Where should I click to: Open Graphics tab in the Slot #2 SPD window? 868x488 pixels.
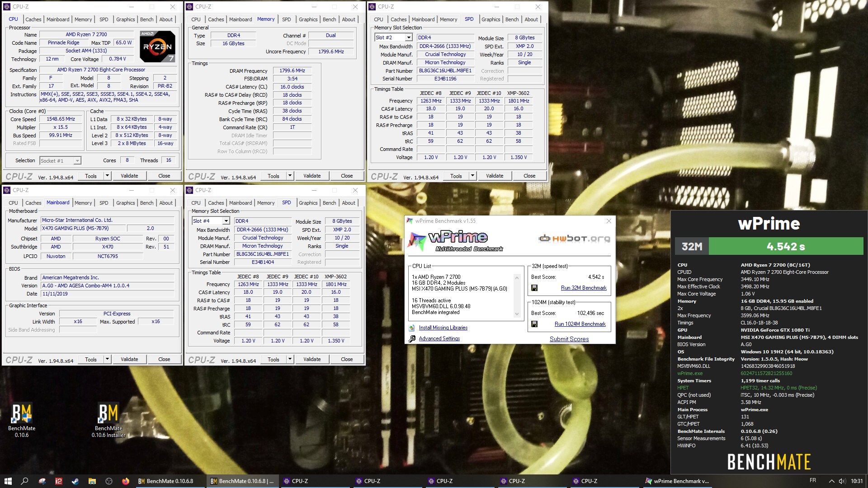pyautogui.click(x=491, y=19)
